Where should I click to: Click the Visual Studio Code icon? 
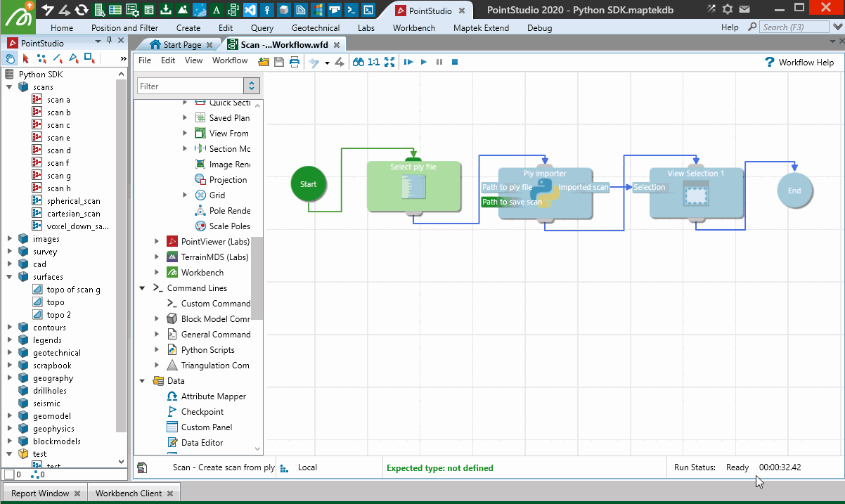250,10
